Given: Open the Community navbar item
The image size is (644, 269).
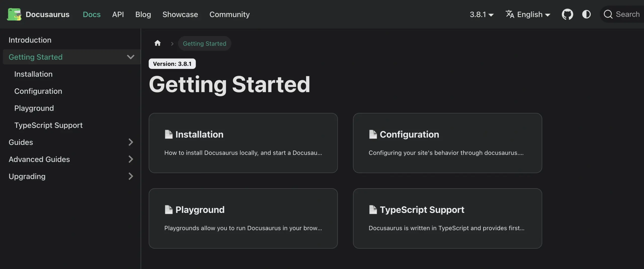Looking at the screenshot, I should [230, 14].
